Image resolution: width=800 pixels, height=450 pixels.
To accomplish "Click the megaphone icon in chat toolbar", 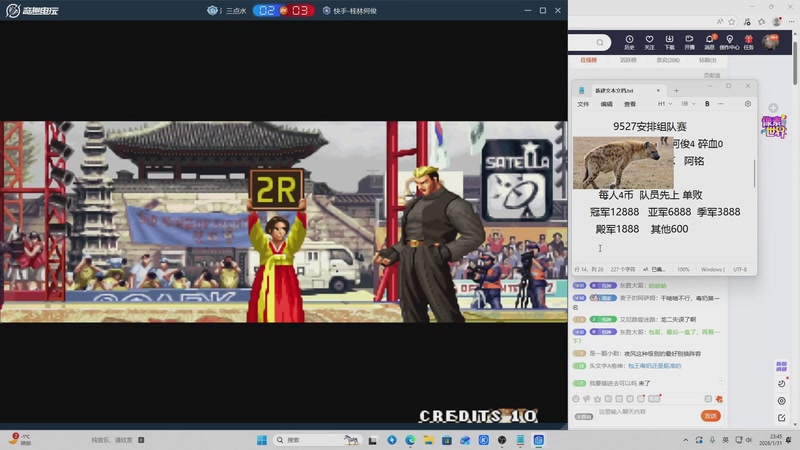I will [x=587, y=399].
